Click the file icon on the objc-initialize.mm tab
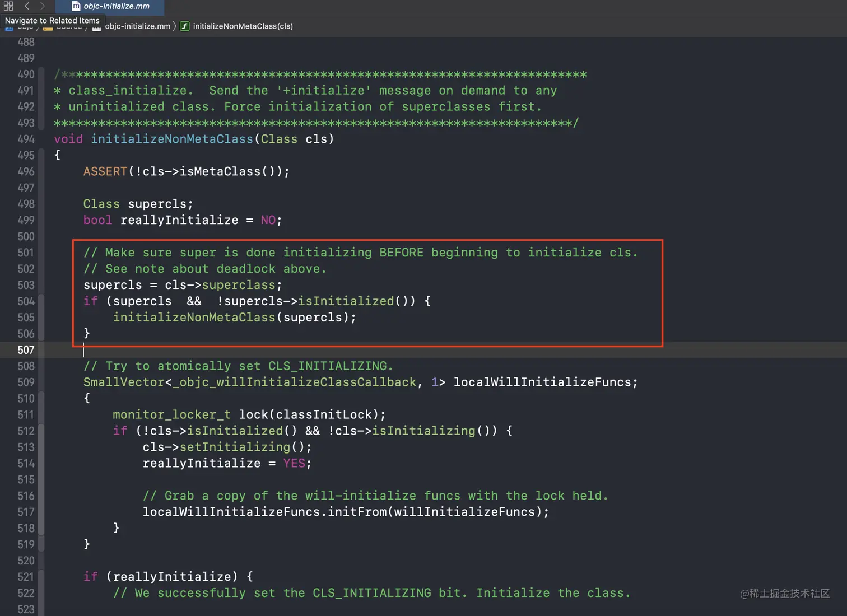The width and height of the screenshot is (847, 616). click(76, 6)
